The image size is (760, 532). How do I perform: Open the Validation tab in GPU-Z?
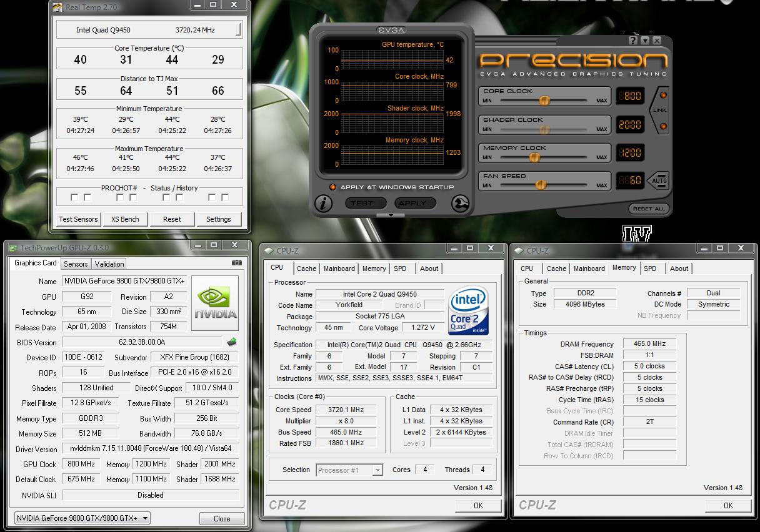click(x=109, y=264)
